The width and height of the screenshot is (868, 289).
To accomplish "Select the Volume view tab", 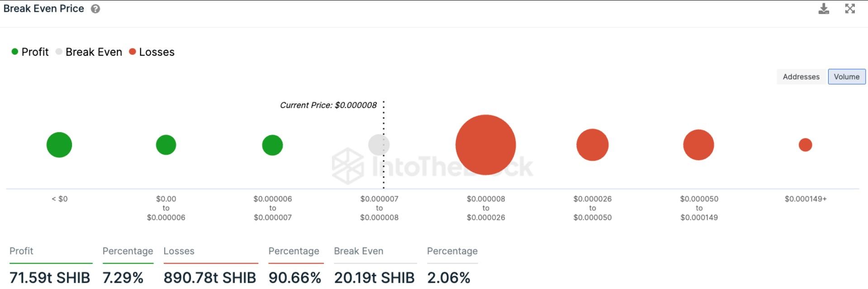I will 847,77.
